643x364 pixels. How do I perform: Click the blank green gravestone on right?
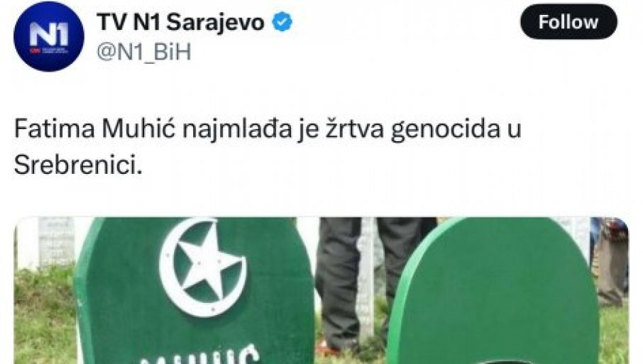[x=493, y=292]
